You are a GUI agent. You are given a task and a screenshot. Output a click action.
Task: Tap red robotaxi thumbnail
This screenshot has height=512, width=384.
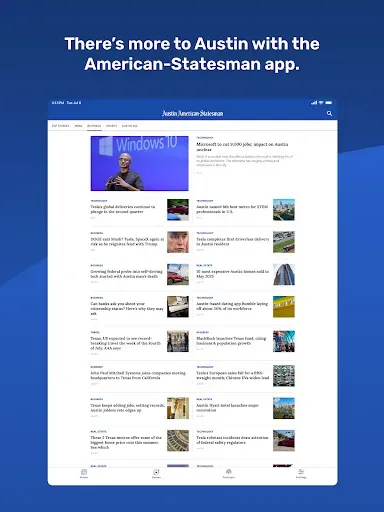coord(284,441)
